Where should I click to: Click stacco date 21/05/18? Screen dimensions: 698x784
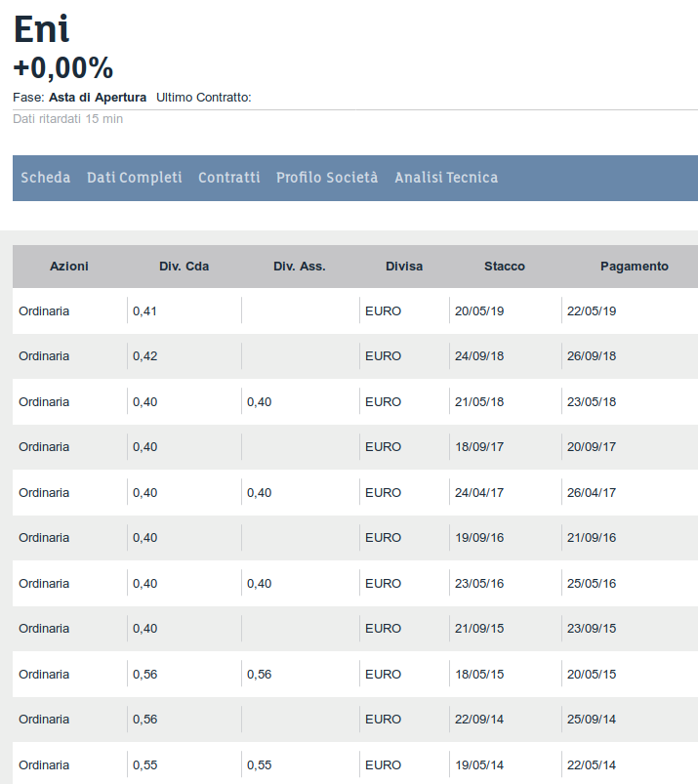[479, 402]
